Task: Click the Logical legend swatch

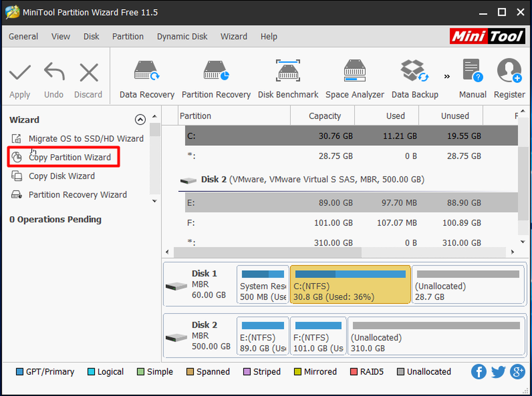Action: coord(91,372)
